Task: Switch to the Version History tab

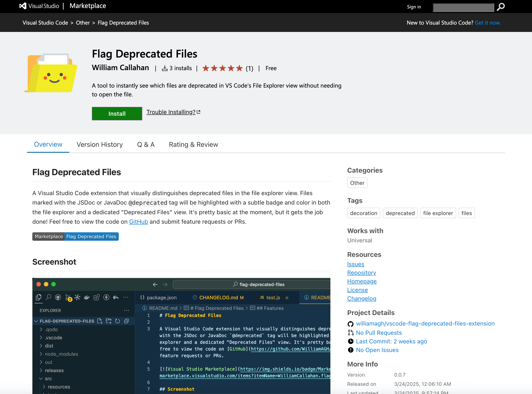Action: click(x=100, y=144)
